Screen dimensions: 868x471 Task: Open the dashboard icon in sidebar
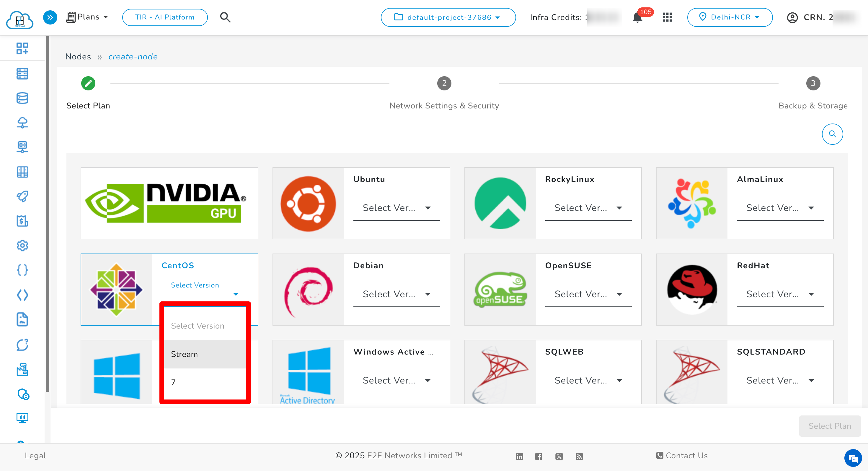click(x=22, y=48)
